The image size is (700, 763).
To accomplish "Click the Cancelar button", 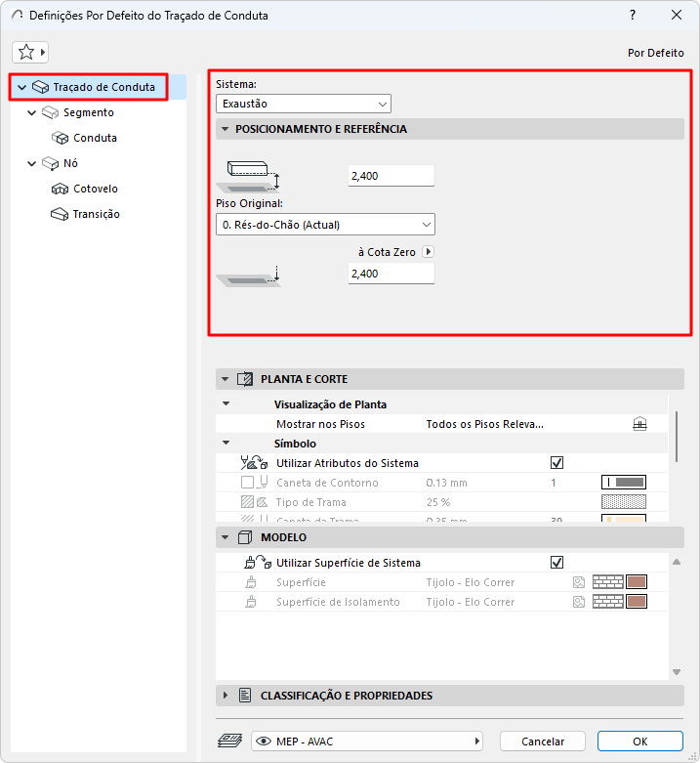I will coord(543,742).
